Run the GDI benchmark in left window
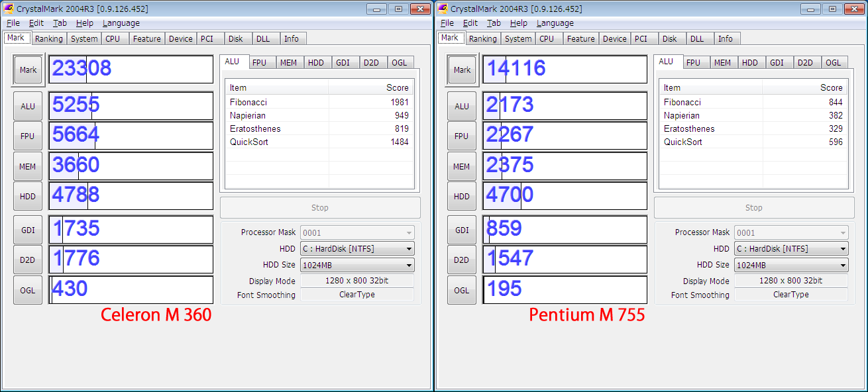Image resolution: width=868 pixels, height=392 pixels. [28, 230]
